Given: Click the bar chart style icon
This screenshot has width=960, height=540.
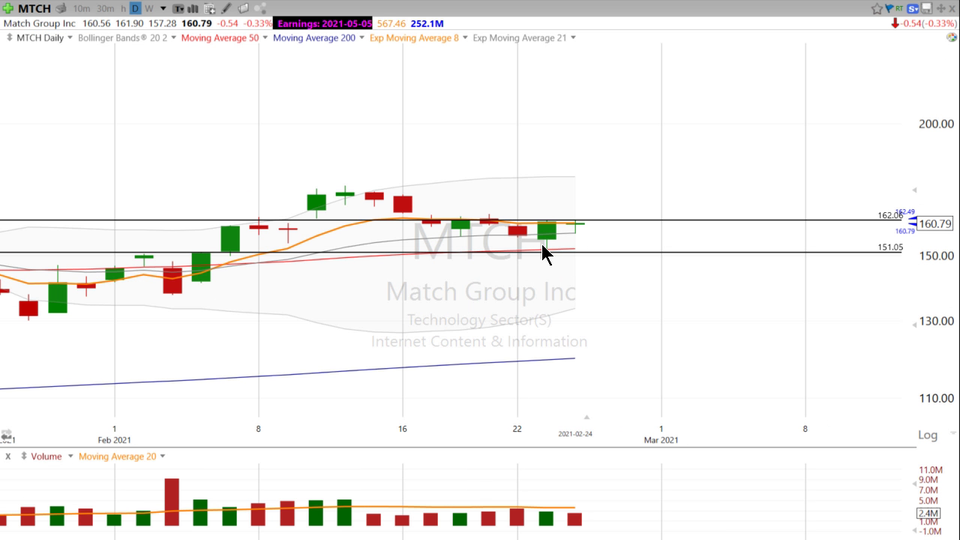Looking at the screenshot, I should (x=192, y=9).
